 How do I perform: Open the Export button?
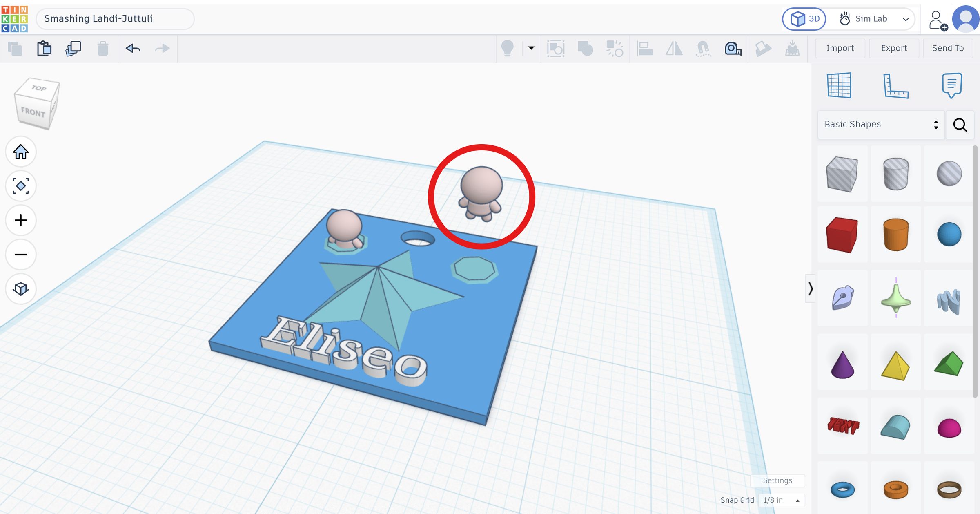894,48
